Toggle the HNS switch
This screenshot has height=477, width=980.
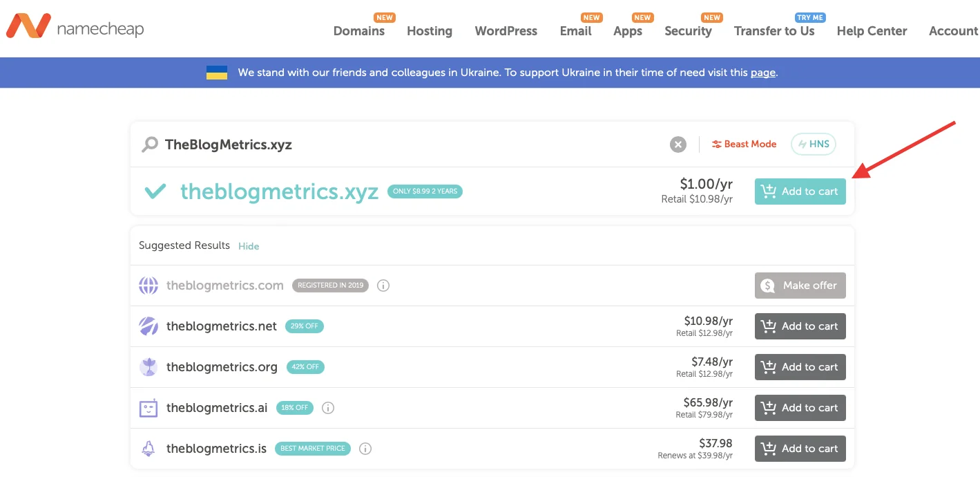814,144
